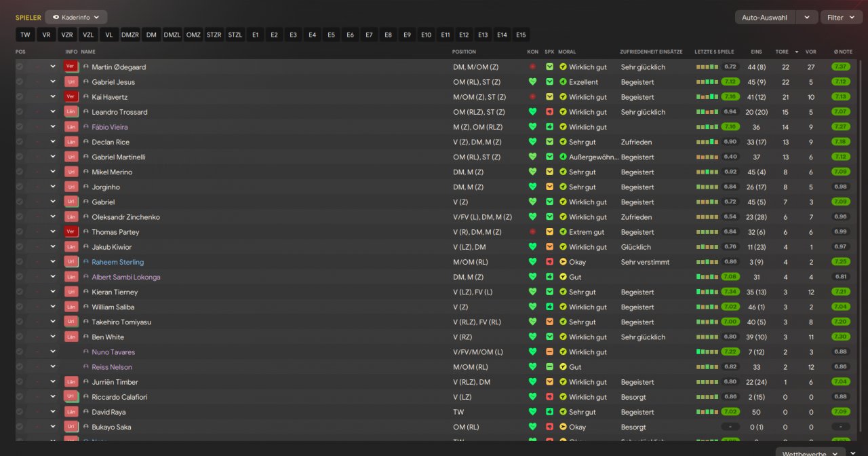Click the Url badge beside Kieran Tierney

click(x=71, y=292)
